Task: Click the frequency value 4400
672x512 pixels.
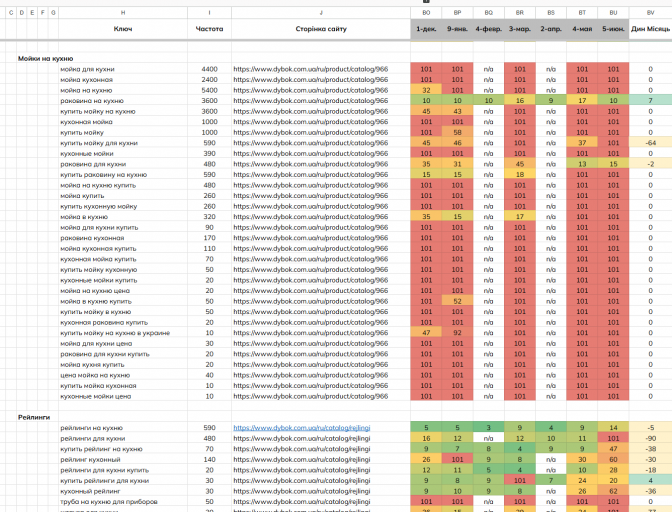Action: point(209,69)
